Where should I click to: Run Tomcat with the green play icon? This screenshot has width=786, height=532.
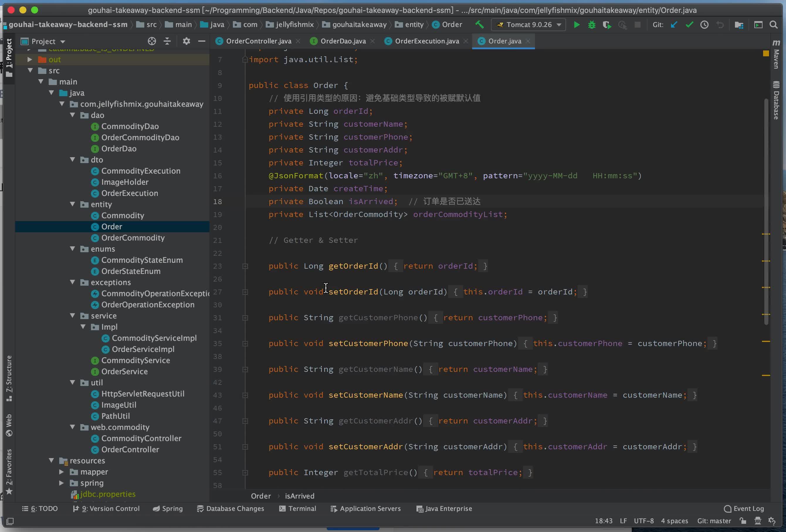click(x=577, y=25)
